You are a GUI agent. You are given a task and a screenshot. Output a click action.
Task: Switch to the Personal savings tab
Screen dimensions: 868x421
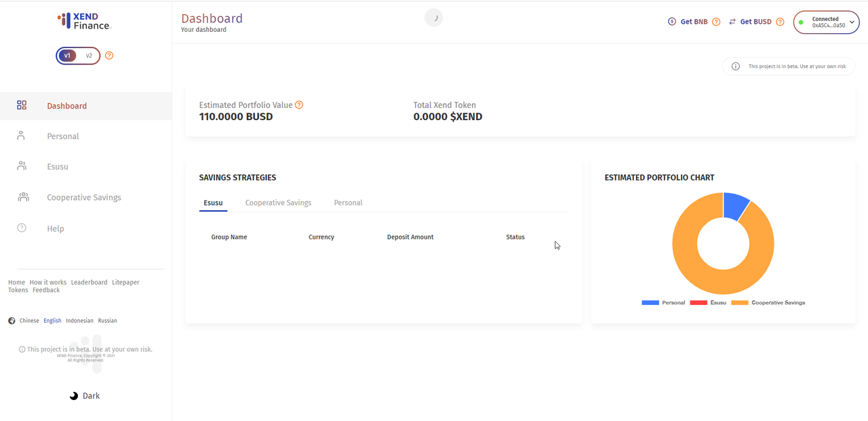tap(348, 203)
